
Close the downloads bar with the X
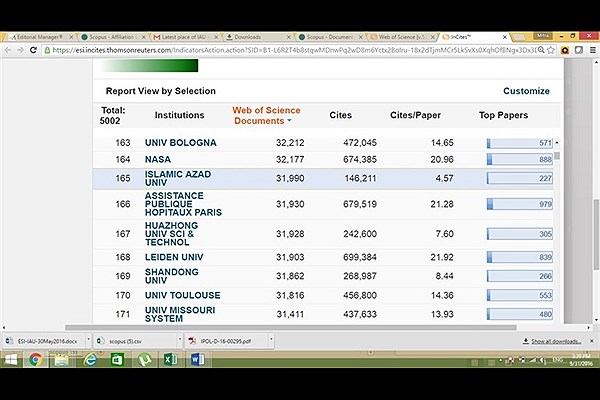coord(592,341)
